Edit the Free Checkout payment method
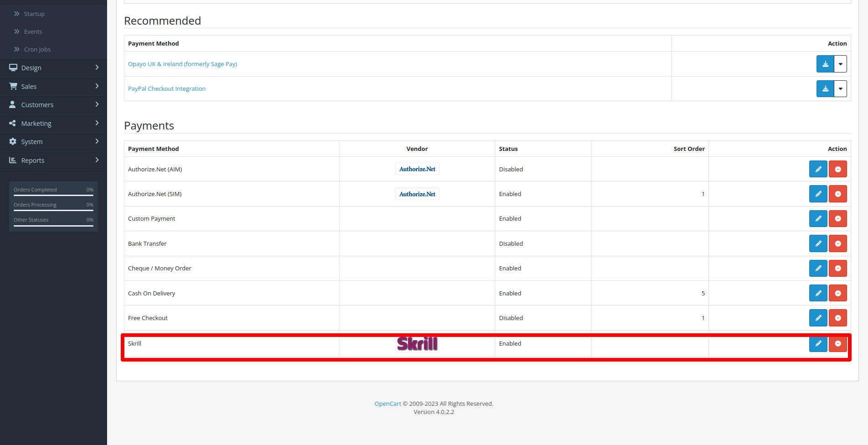 pos(818,318)
